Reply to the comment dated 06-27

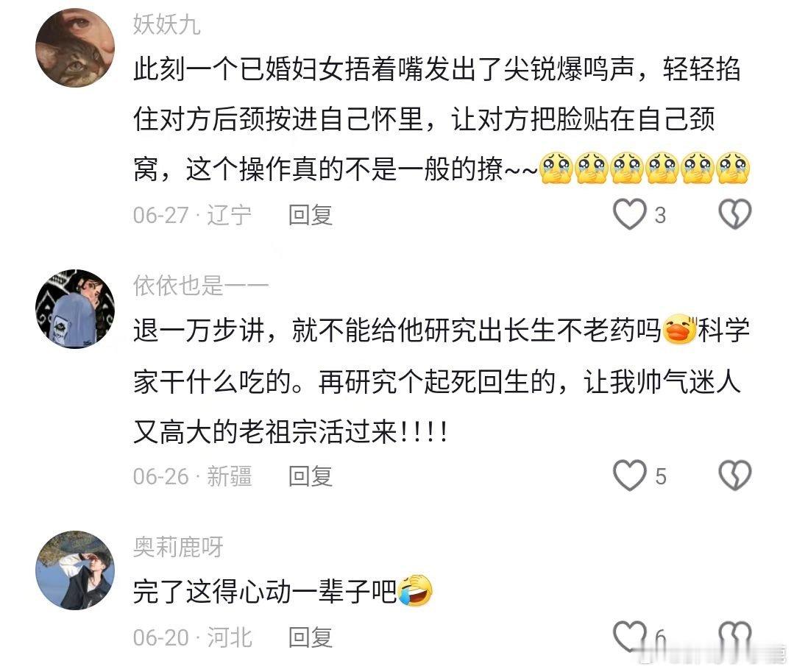(311, 215)
